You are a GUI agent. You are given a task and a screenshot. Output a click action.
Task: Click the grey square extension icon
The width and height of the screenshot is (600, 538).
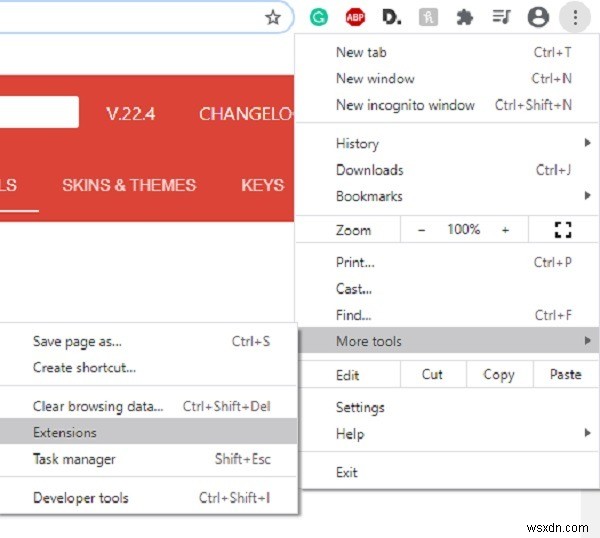click(428, 17)
